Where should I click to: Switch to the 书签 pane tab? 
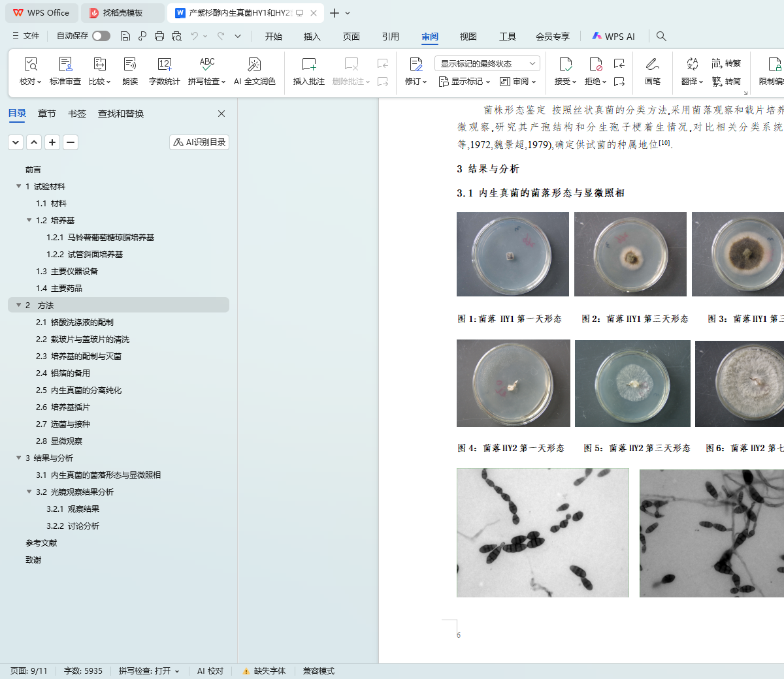pyautogui.click(x=77, y=114)
